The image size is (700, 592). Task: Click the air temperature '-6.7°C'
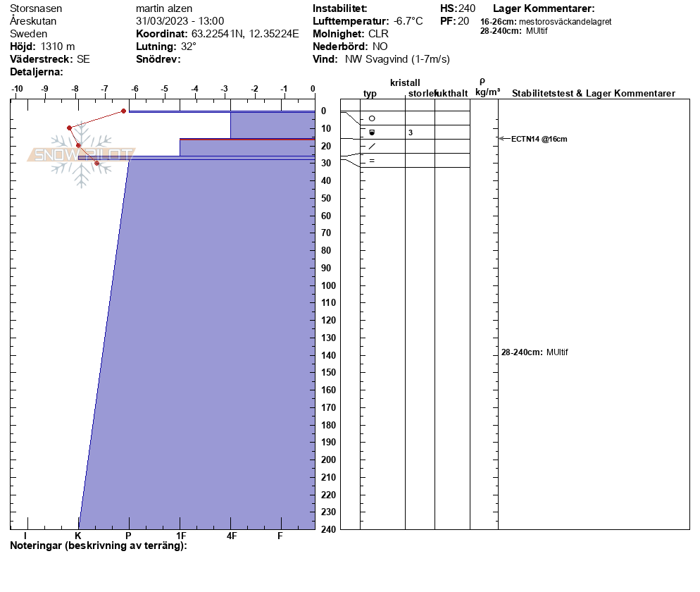(408, 21)
